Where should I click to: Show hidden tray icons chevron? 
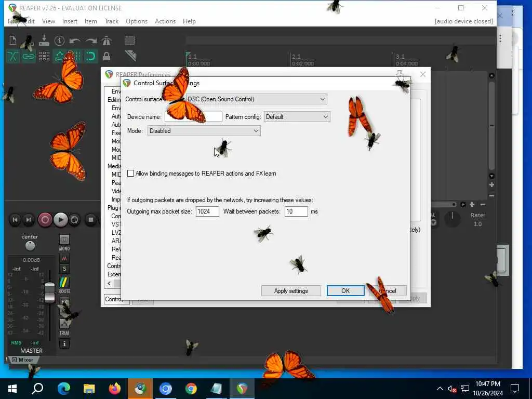[x=440, y=389]
